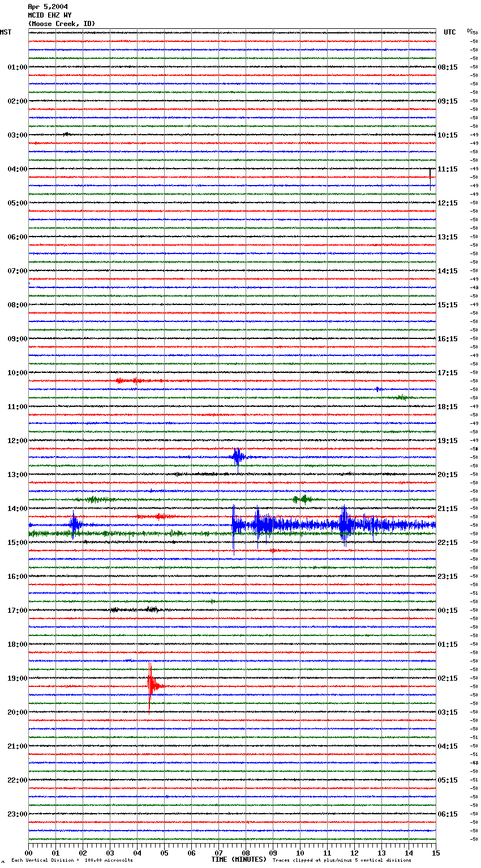Select the 02:00 MST row label

coord(17,101)
